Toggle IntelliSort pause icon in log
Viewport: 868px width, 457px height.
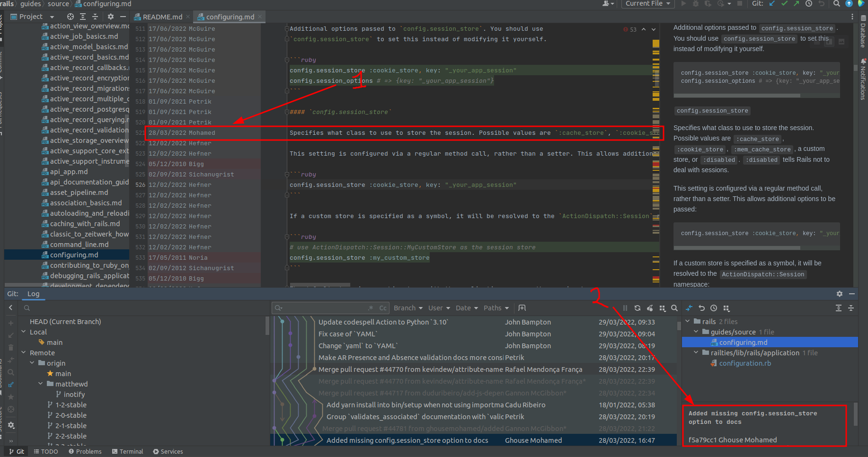(x=625, y=308)
